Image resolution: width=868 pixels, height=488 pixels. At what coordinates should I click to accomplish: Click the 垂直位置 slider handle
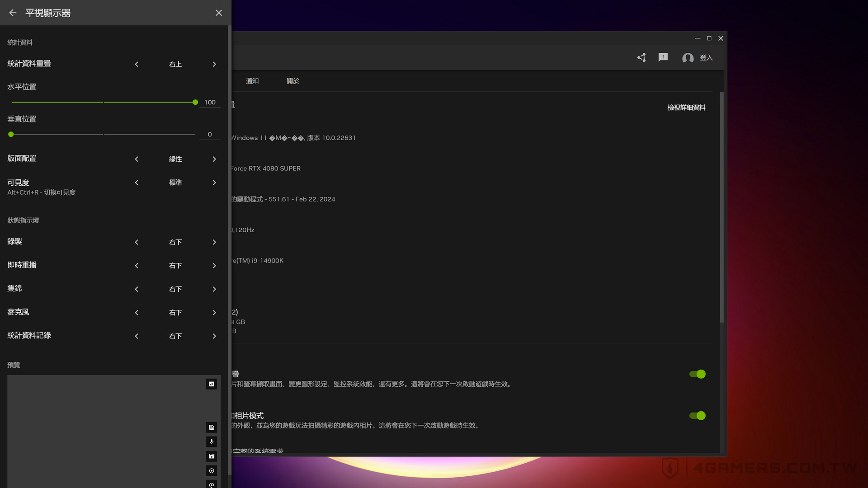point(11,134)
